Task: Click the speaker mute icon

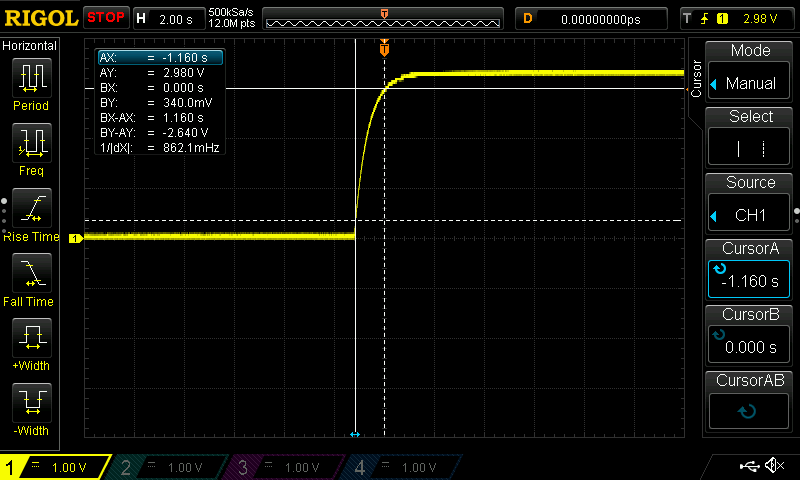Action: point(773,466)
